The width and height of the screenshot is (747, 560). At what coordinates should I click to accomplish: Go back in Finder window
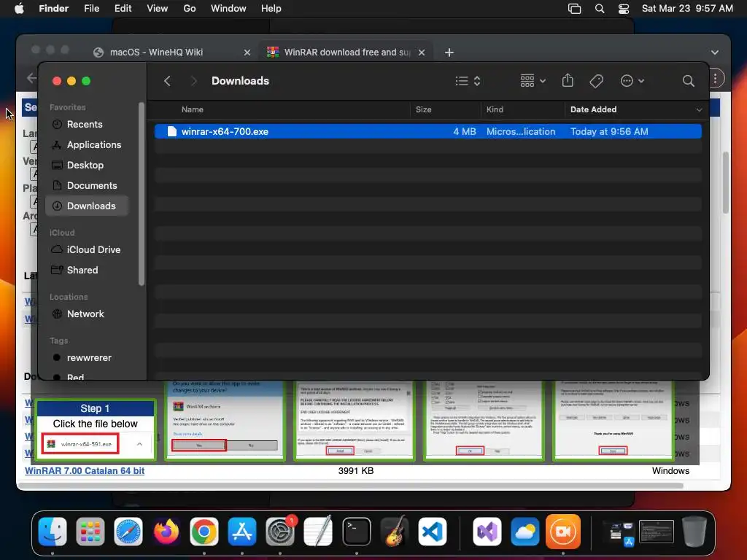pos(167,81)
